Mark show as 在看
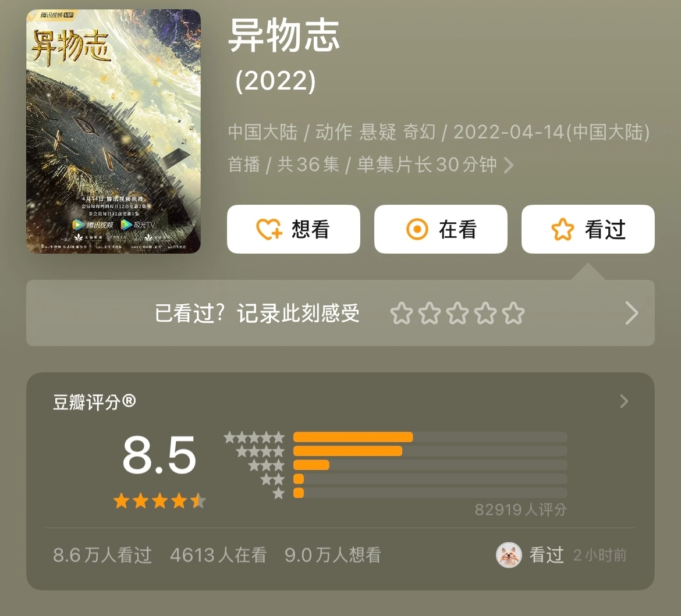Viewport: 681px width, 616px height. tap(441, 229)
